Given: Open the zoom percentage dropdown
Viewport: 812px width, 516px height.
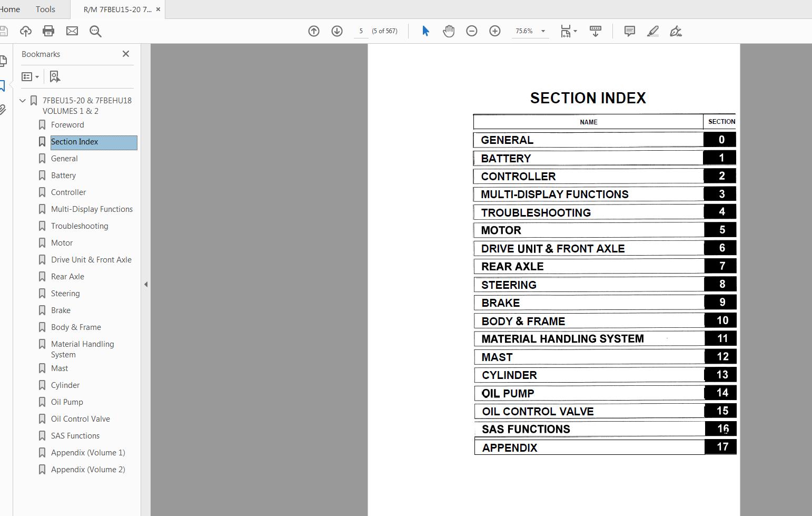Looking at the screenshot, I should point(543,31).
